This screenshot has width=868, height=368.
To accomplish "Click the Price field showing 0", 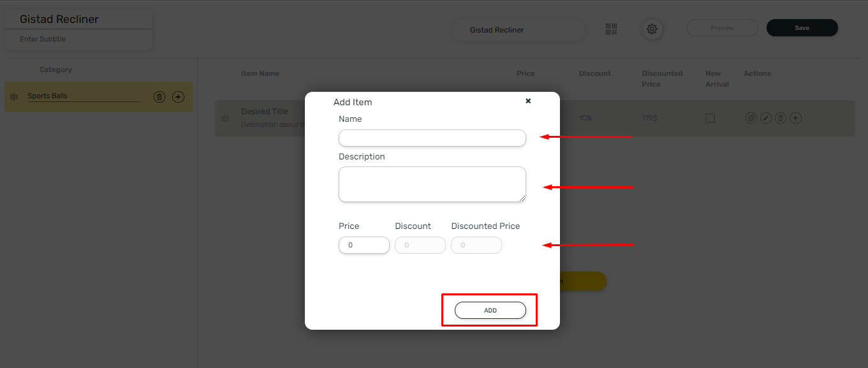I will (x=364, y=245).
